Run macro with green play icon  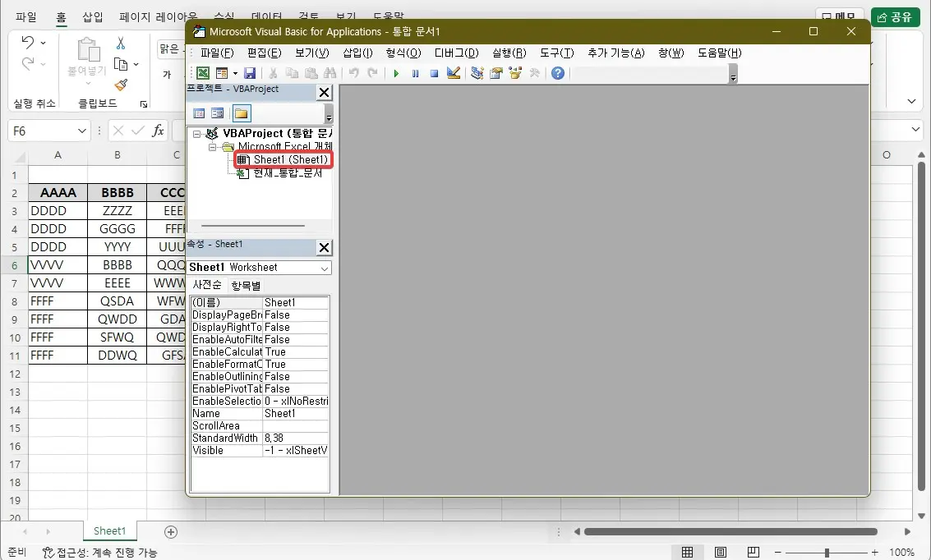[x=396, y=73]
